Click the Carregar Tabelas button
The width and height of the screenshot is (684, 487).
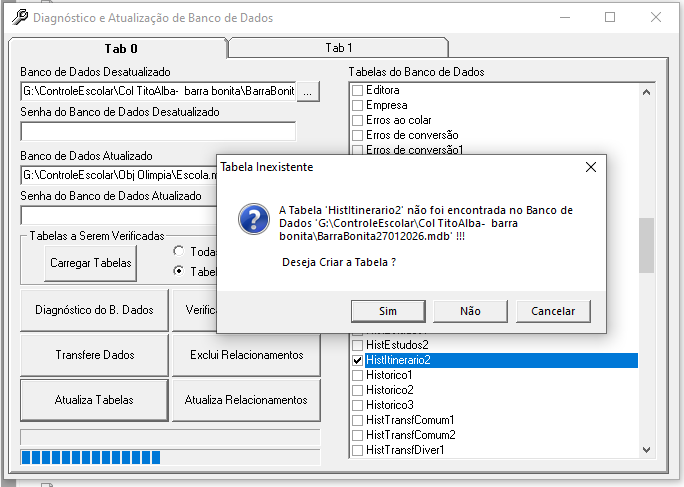point(90,263)
